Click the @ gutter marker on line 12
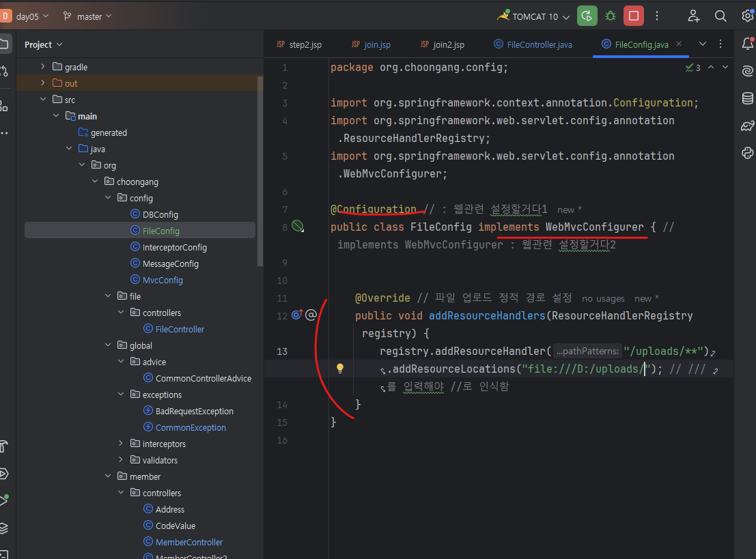This screenshot has height=559, width=756. [x=311, y=315]
